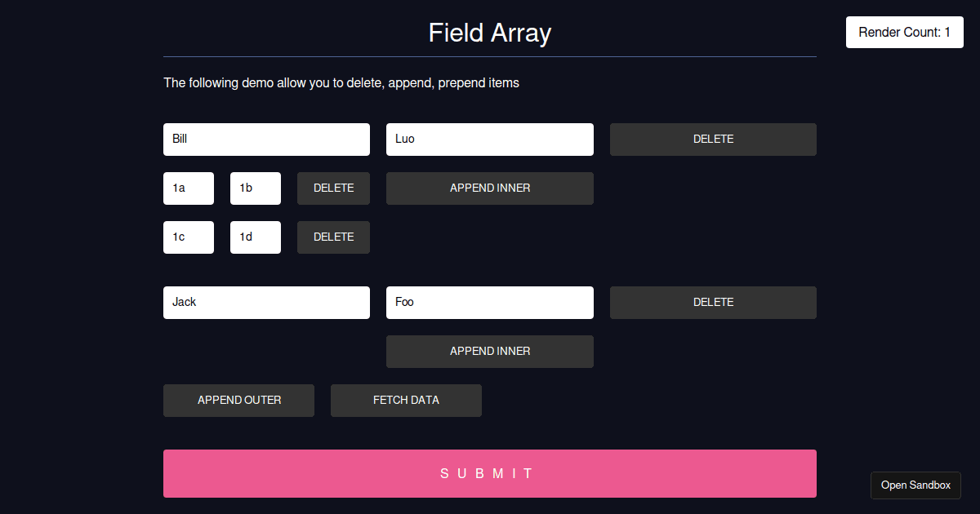The width and height of the screenshot is (980, 514).
Task: Click inside the 1b input field
Action: pyautogui.click(x=255, y=188)
